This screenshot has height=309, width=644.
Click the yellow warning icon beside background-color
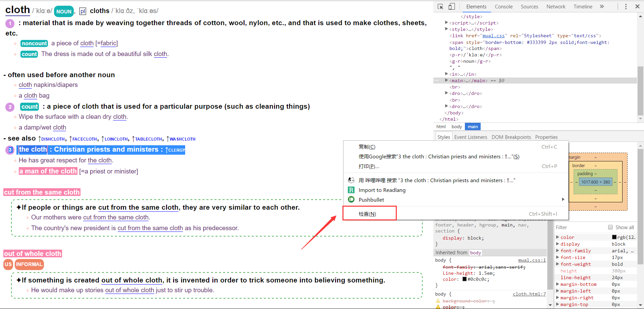pos(438,301)
